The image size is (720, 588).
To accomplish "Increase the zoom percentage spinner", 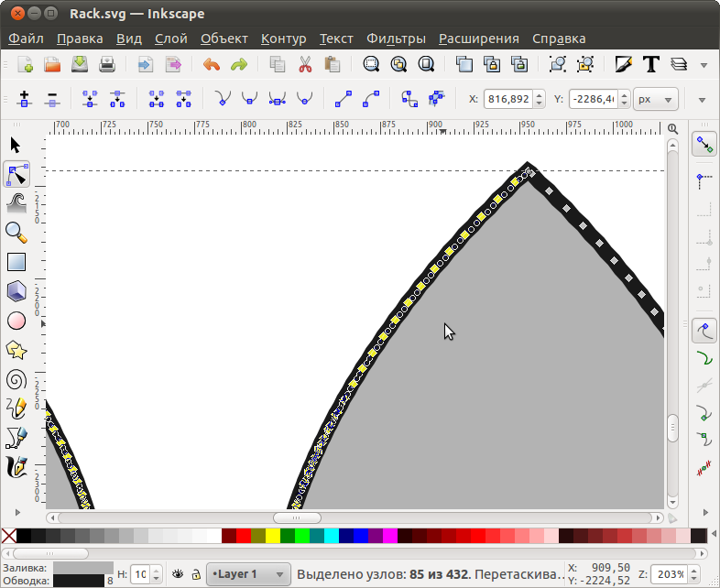I will pos(693,570).
